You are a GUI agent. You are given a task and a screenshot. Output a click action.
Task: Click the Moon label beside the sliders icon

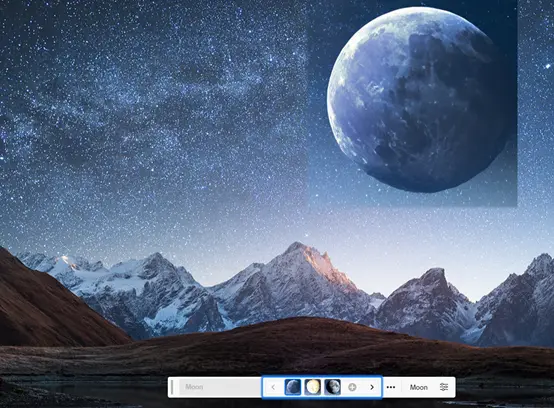coord(419,387)
